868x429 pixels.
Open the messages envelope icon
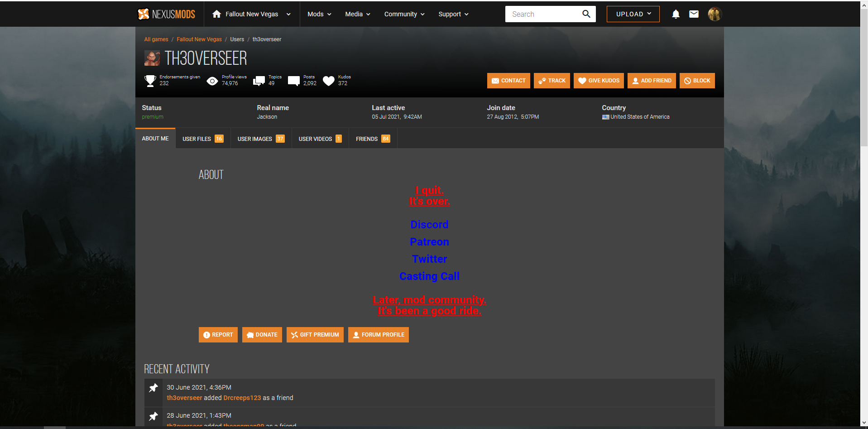pyautogui.click(x=694, y=14)
